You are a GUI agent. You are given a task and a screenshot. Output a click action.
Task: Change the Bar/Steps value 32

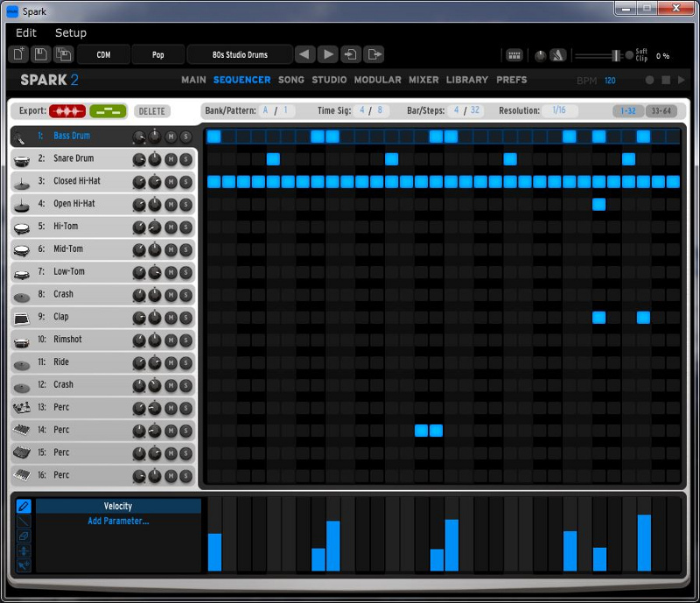coord(475,110)
